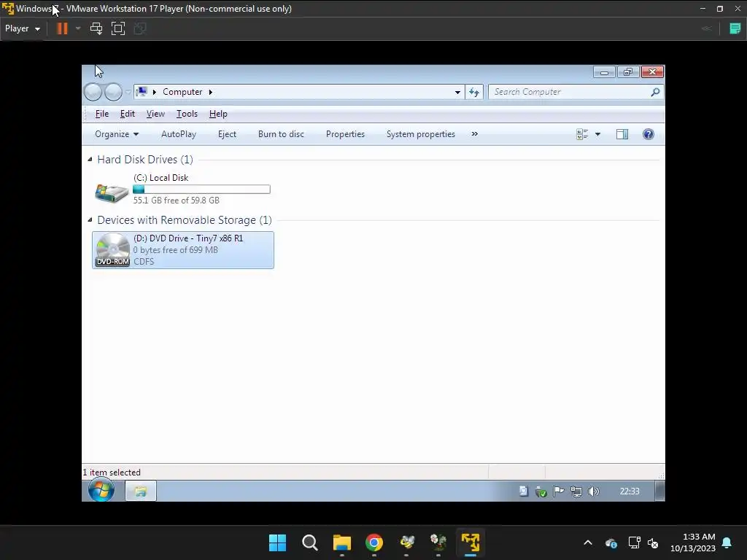Open System properties

[x=421, y=134]
